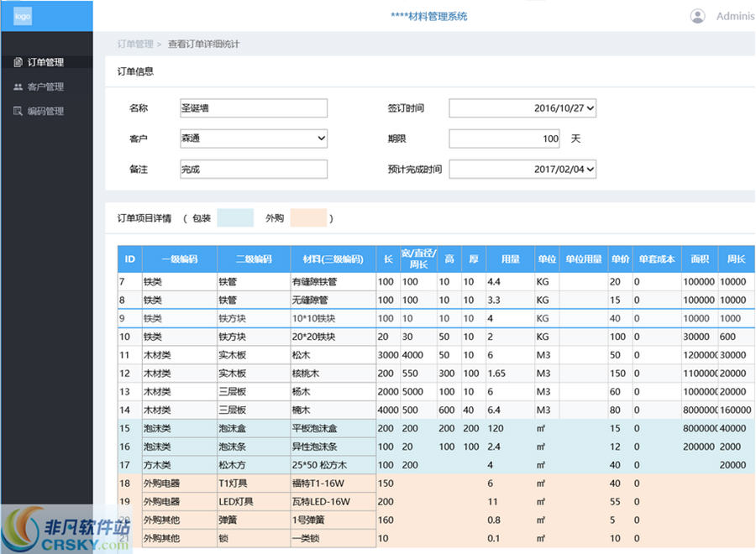This screenshot has height=554, width=756.
Task: Click the 单位用量 column header
Action: tap(584, 259)
